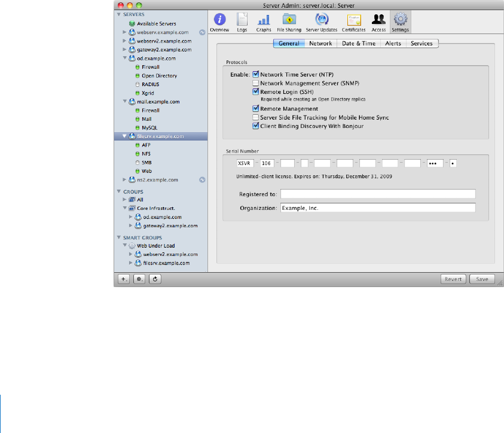Screen dimensions: 504x433
Task: Select the Settings toolbar icon
Action: [x=400, y=23]
